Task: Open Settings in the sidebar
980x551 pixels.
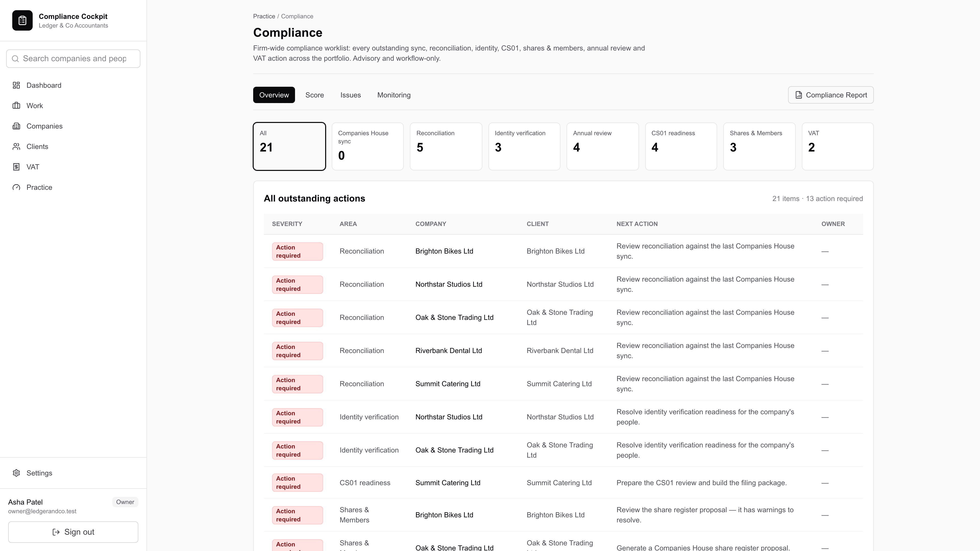Action: tap(73, 473)
